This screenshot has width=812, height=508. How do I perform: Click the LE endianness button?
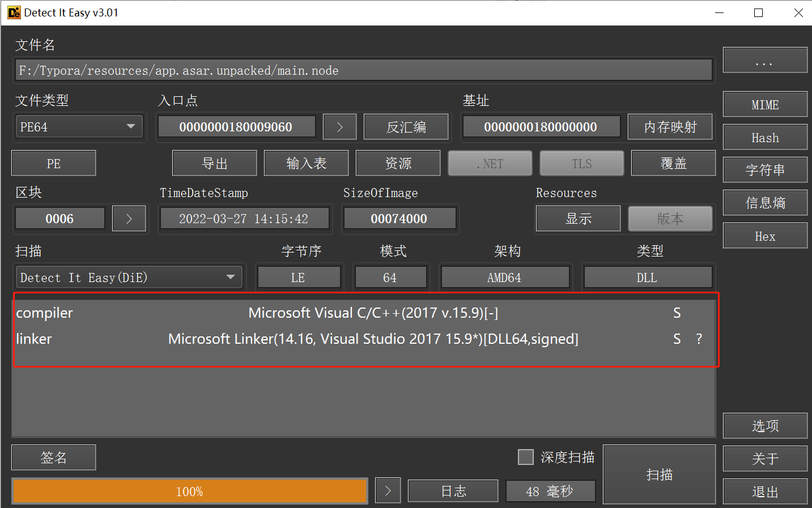click(x=299, y=278)
